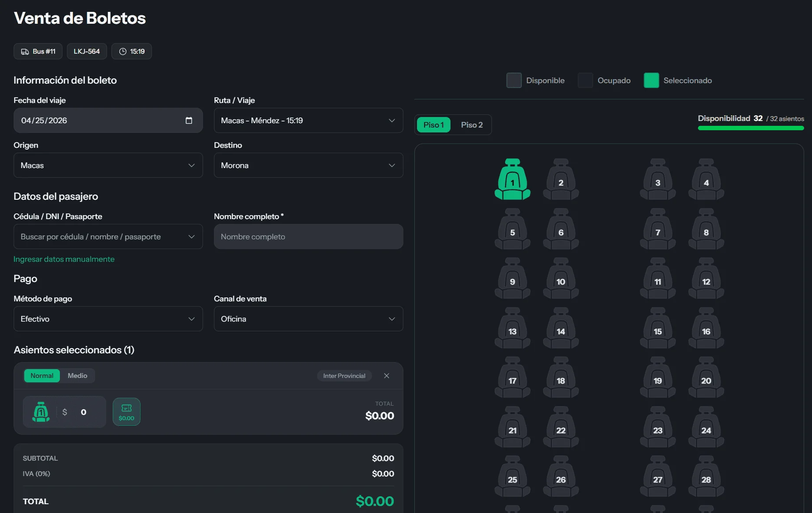Image resolution: width=812 pixels, height=513 pixels.
Task: Set fare type to Normal
Action: [x=42, y=376]
